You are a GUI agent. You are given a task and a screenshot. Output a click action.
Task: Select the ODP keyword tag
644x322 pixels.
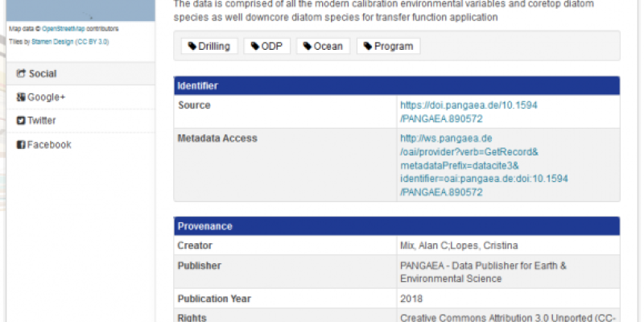(267, 46)
